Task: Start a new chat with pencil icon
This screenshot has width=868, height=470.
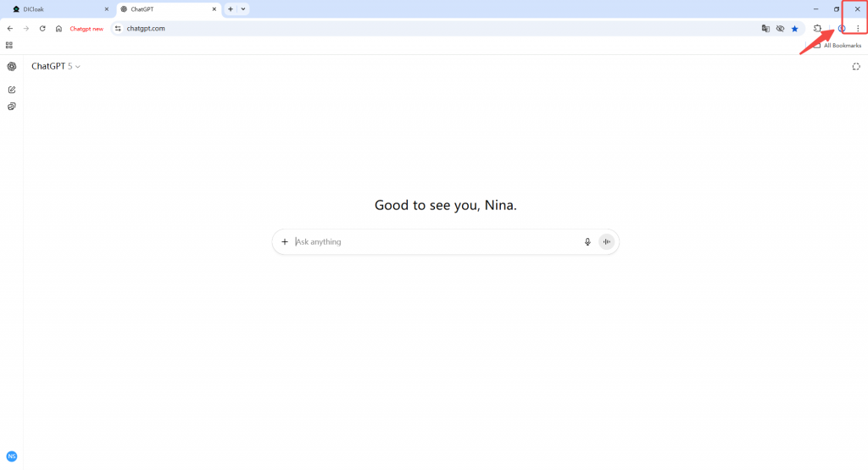Action: tap(12, 90)
